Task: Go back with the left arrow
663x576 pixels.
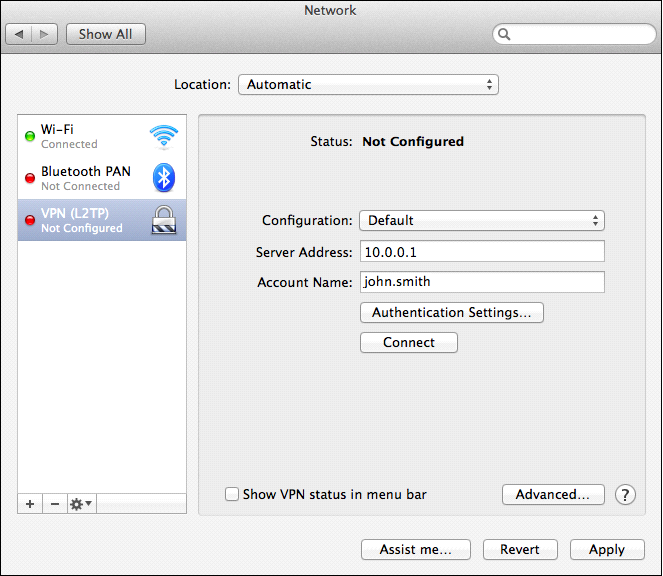Action: click(19, 34)
